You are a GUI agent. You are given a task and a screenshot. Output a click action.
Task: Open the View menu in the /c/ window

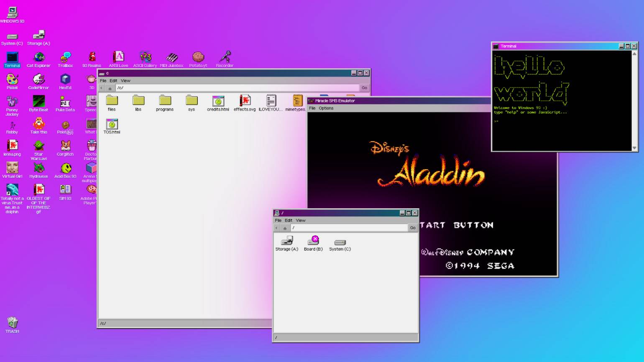pyautogui.click(x=125, y=81)
